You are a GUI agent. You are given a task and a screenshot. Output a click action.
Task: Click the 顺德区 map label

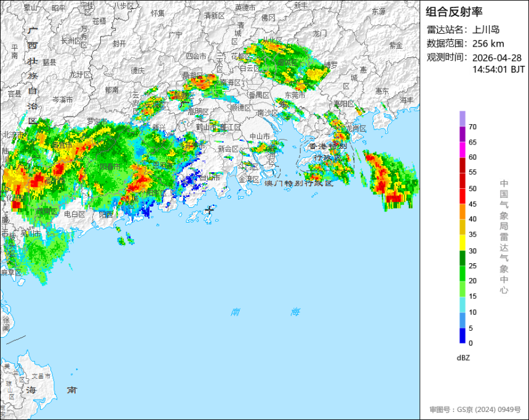[x=241, y=108]
